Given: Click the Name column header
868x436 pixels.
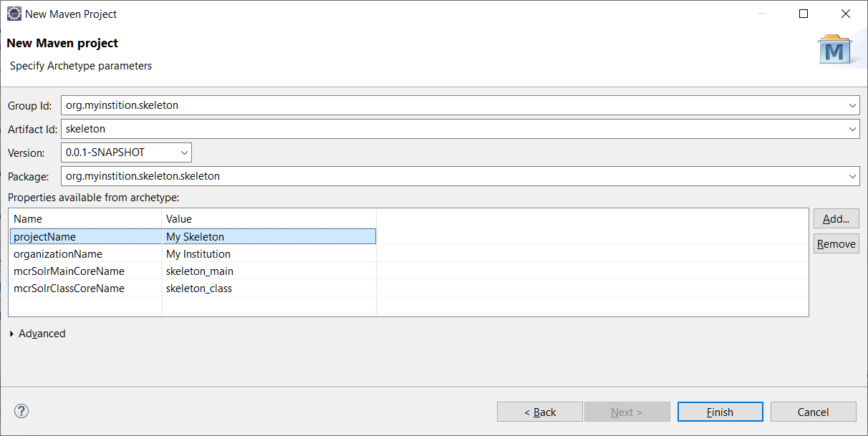Looking at the screenshot, I should [x=85, y=218].
